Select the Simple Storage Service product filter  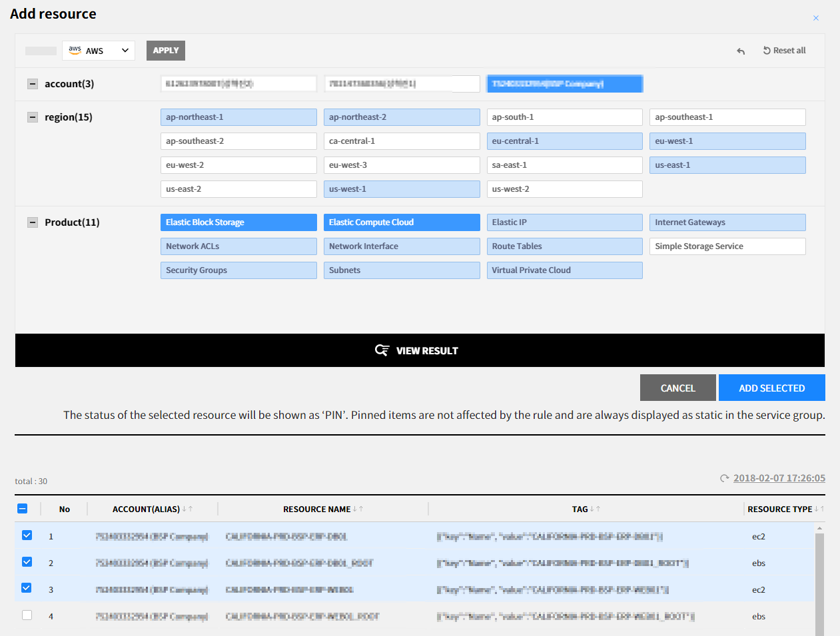727,246
